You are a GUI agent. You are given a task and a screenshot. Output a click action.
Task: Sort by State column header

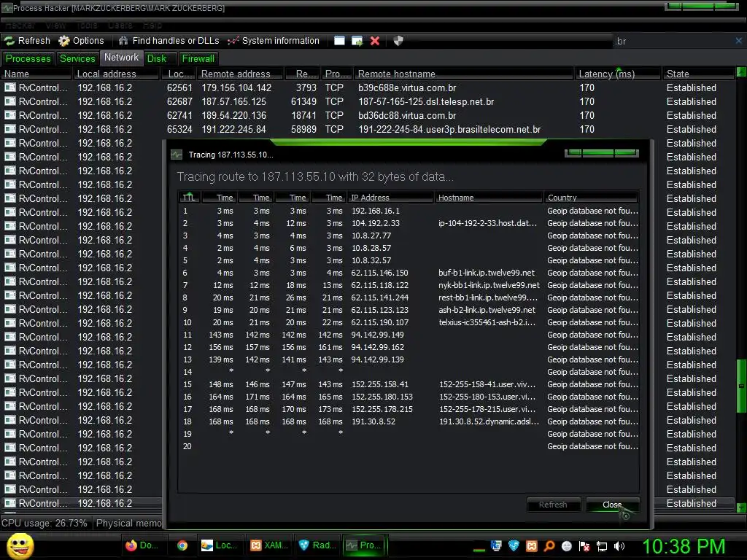tap(699, 74)
